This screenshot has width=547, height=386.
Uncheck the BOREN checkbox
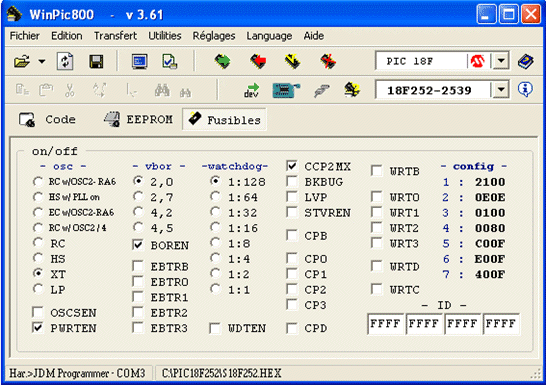(x=138, y=245)
